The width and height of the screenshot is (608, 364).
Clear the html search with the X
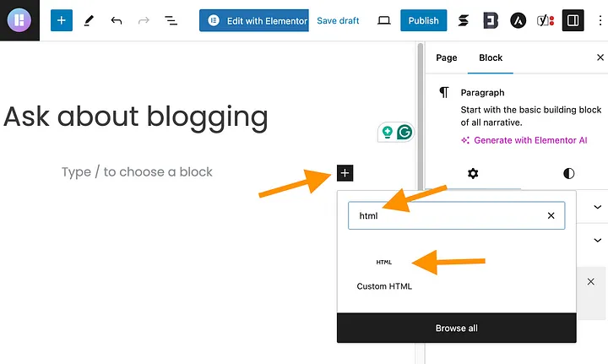pyautogui.click(x=551, y=215)
